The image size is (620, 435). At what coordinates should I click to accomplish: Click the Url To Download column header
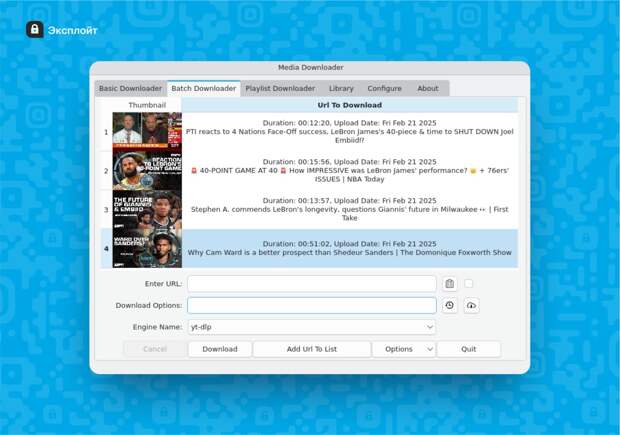pos(349,105)
